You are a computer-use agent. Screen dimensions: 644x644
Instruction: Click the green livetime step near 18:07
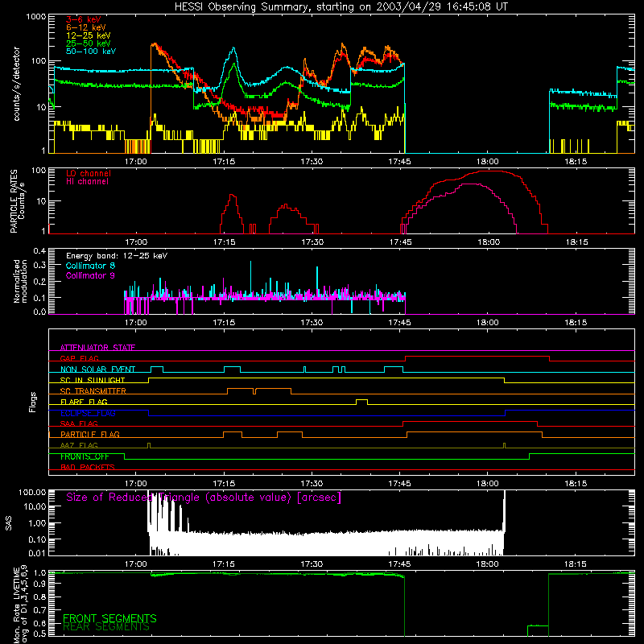click(x=538, y=625)
